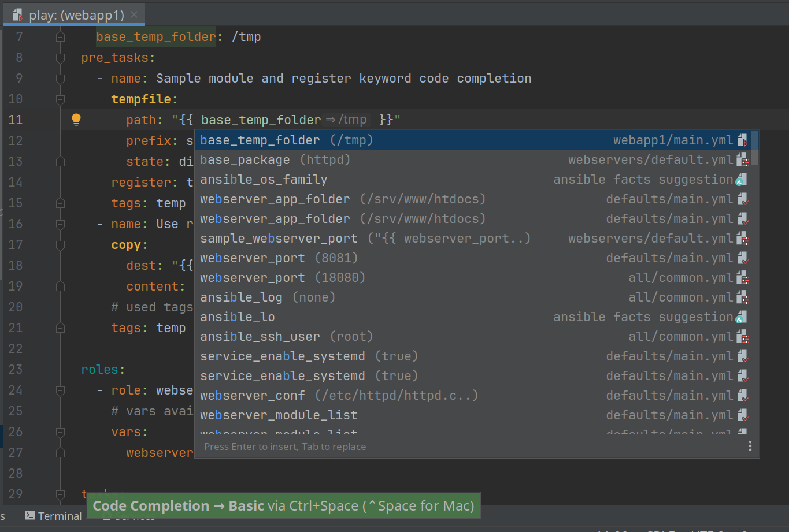Fold the copy block on line 17

pos(60,245)
